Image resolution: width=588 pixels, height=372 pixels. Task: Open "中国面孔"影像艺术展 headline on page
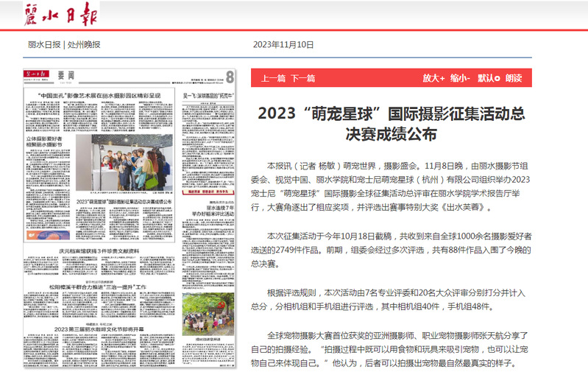click(99, 96)
